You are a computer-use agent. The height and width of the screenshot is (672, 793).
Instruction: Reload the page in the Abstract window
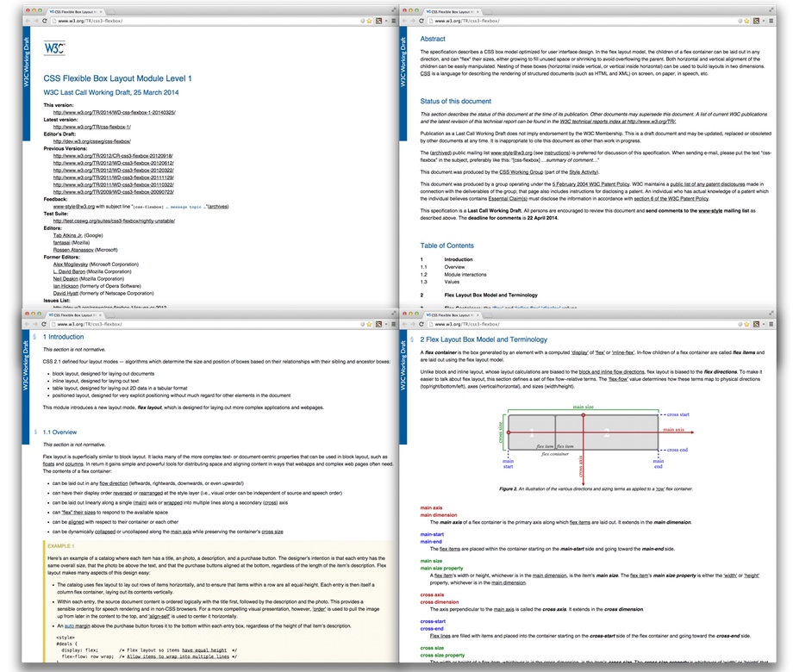[421, 21]
